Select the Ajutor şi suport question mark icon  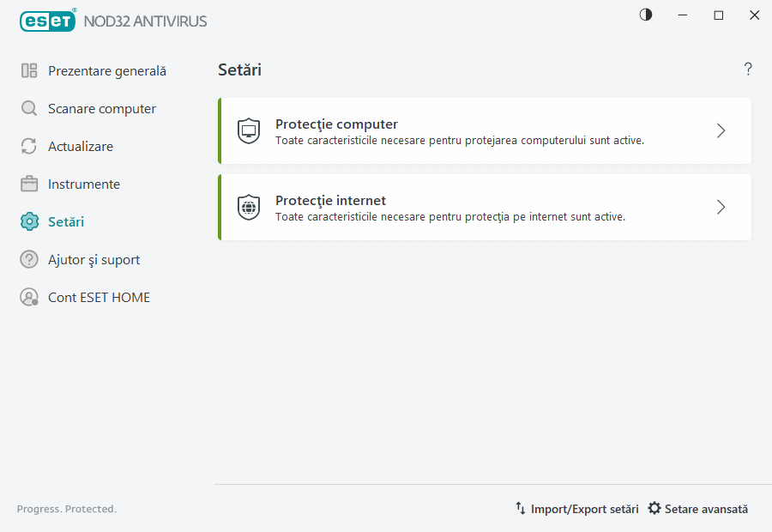point(27,259)
